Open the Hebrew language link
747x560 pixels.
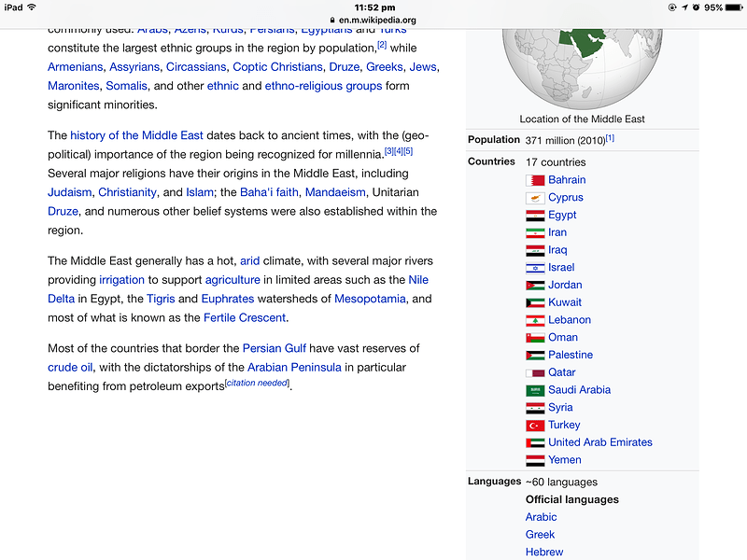tap(544, 553)
